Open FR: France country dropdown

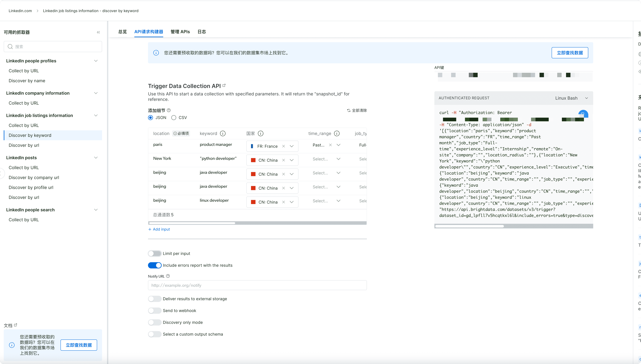292,146
